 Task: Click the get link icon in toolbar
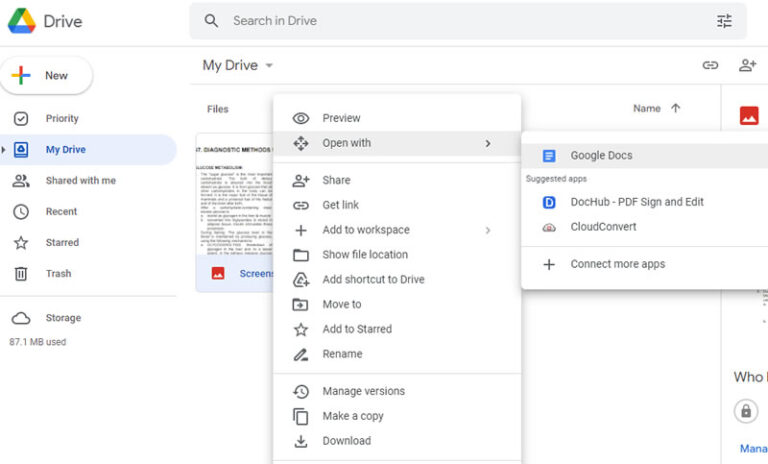(710, 65)
